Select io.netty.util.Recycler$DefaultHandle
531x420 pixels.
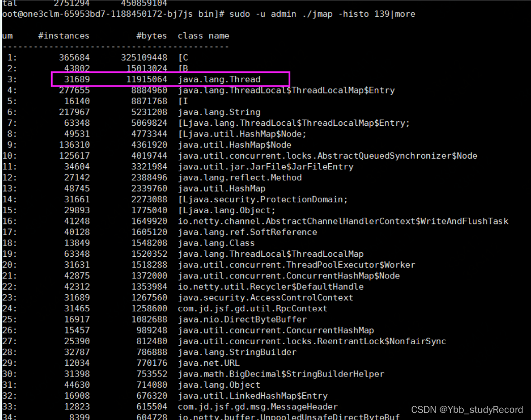(271, 287)
